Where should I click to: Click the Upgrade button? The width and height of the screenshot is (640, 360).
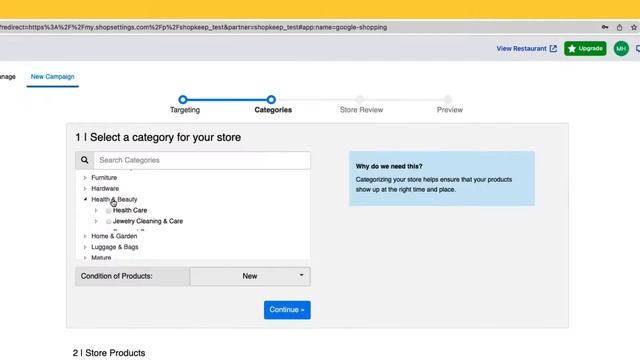[x=585, y=49]
